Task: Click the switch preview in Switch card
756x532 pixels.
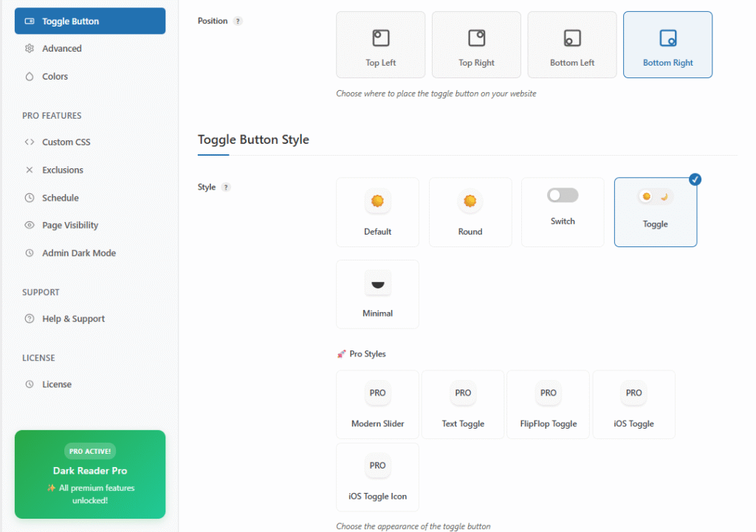Action: 563,195
